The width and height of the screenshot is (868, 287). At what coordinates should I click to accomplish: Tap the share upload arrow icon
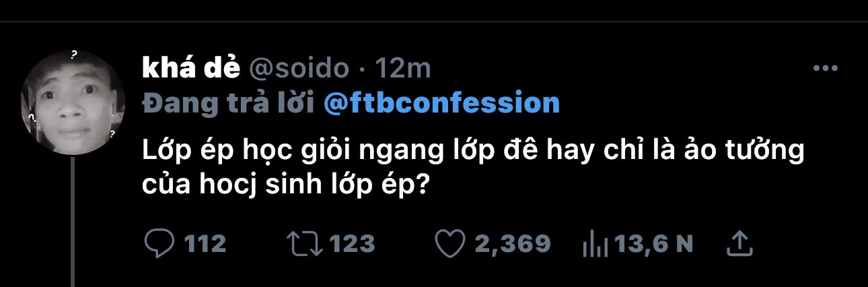pos(738,243)
